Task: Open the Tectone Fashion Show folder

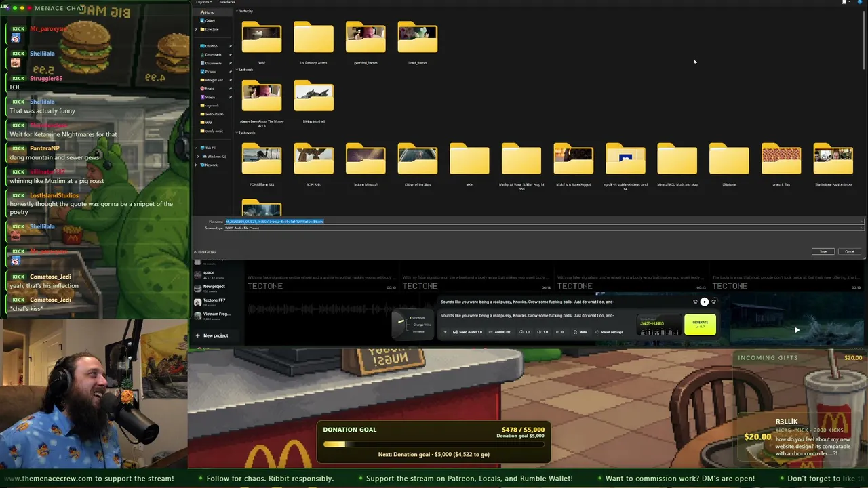Action: point(833,164)
